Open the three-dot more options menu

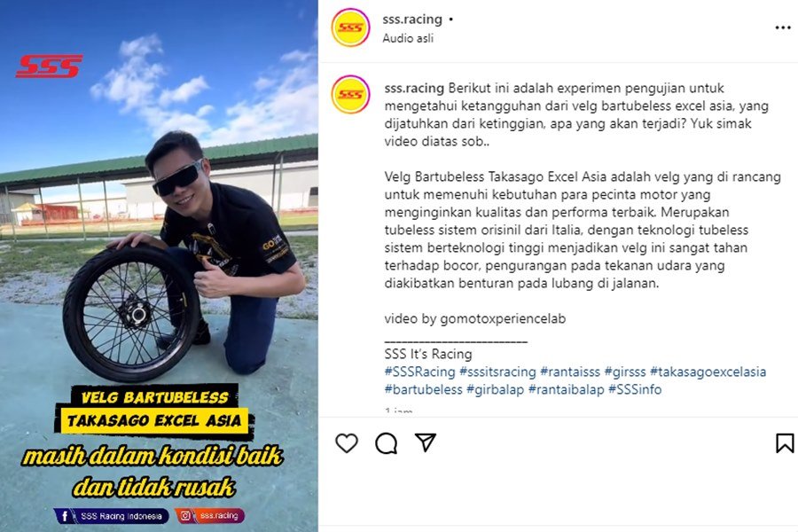pos(783,27)
